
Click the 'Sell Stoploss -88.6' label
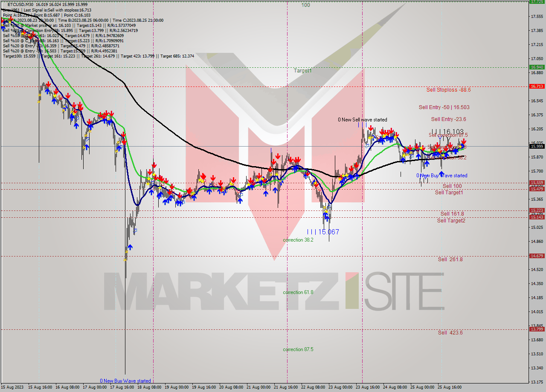click(x=448, y=90)
